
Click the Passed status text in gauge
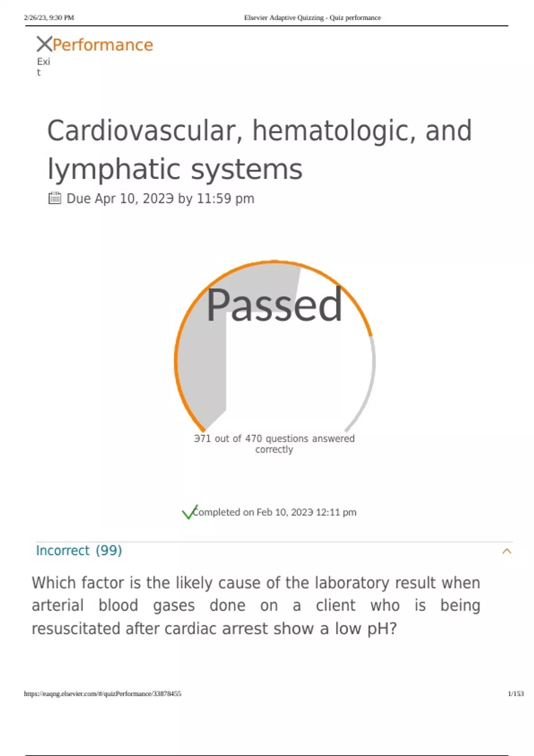pyautogui.click(x=274, y=305)
